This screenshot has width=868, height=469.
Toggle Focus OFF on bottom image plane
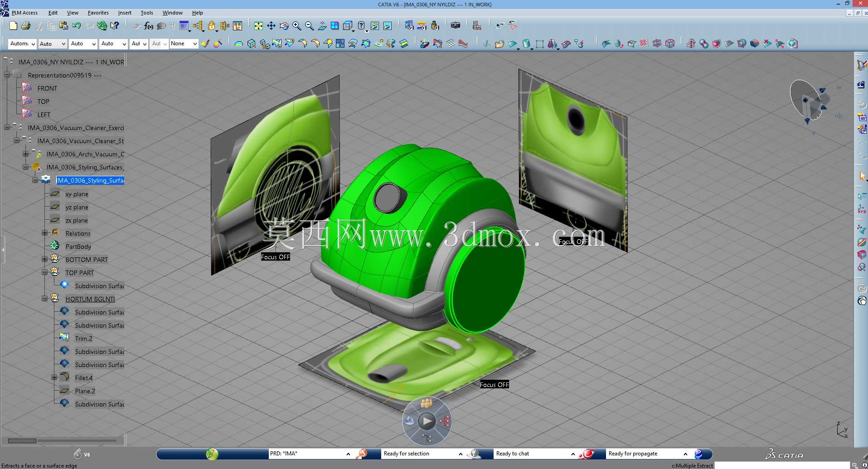pos(494,385)
